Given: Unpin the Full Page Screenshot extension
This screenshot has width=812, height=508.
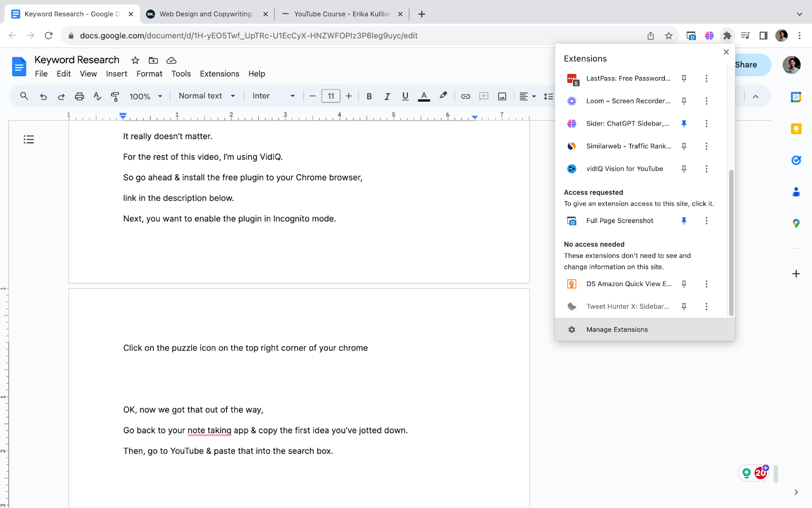Looking at the screenshot, I should pyautogui.click(x=684, y=220).
